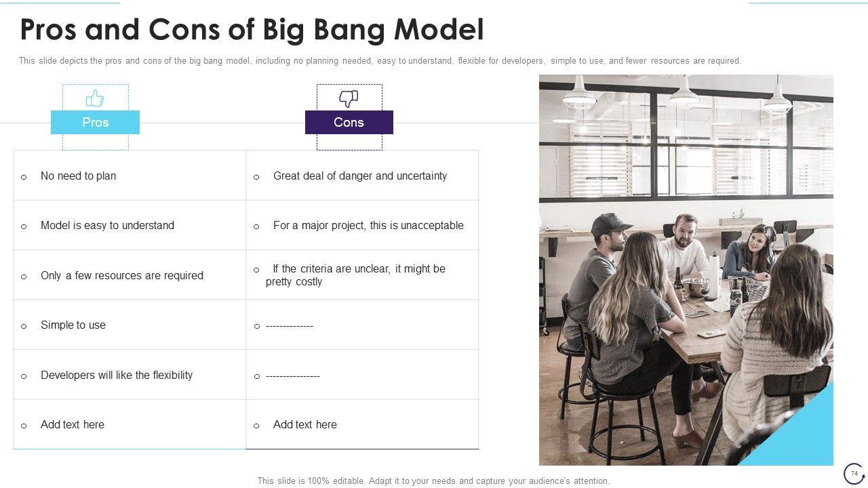This screenshot has height=488, width=868.
Task: Click the slide title 'Pros and Cons of Big Bang Model'
Action: pos(252,30)
